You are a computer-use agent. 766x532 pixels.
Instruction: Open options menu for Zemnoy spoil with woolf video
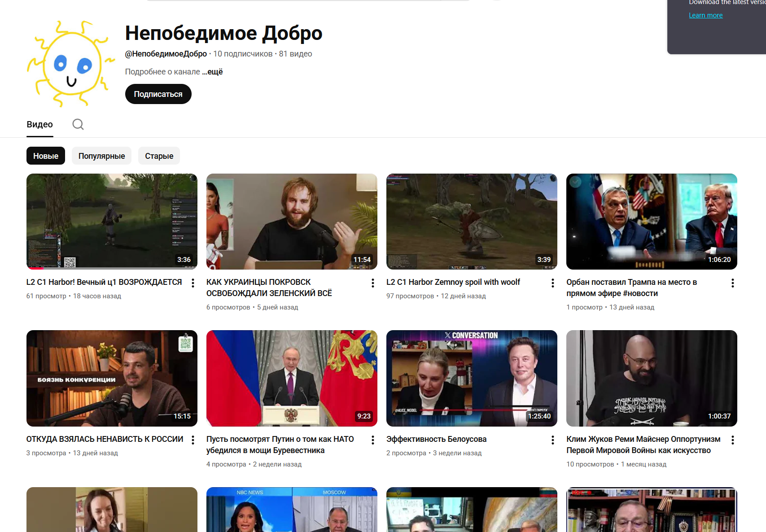[553, 283]
